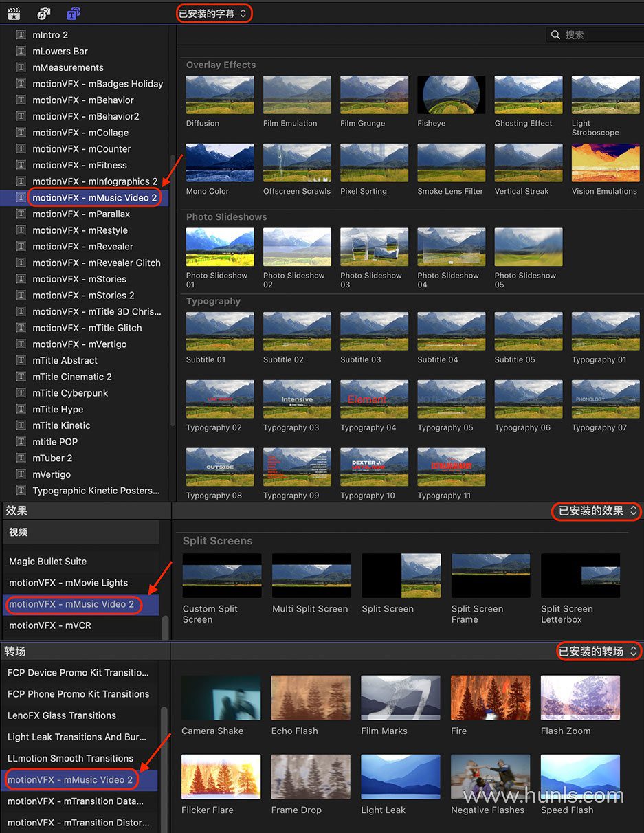Select mTitle Cyberpunk category
This screenshot has width=644, height=833.
point(85,393)
